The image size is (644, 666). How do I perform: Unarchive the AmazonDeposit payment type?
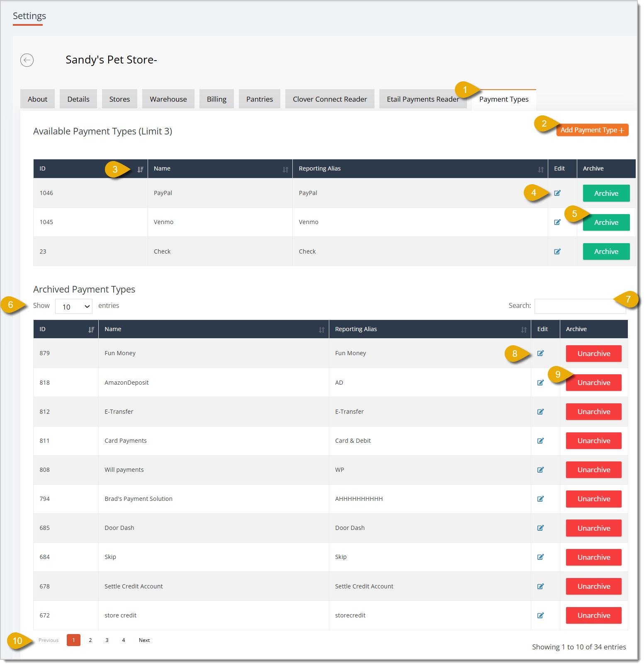(594, 383)
